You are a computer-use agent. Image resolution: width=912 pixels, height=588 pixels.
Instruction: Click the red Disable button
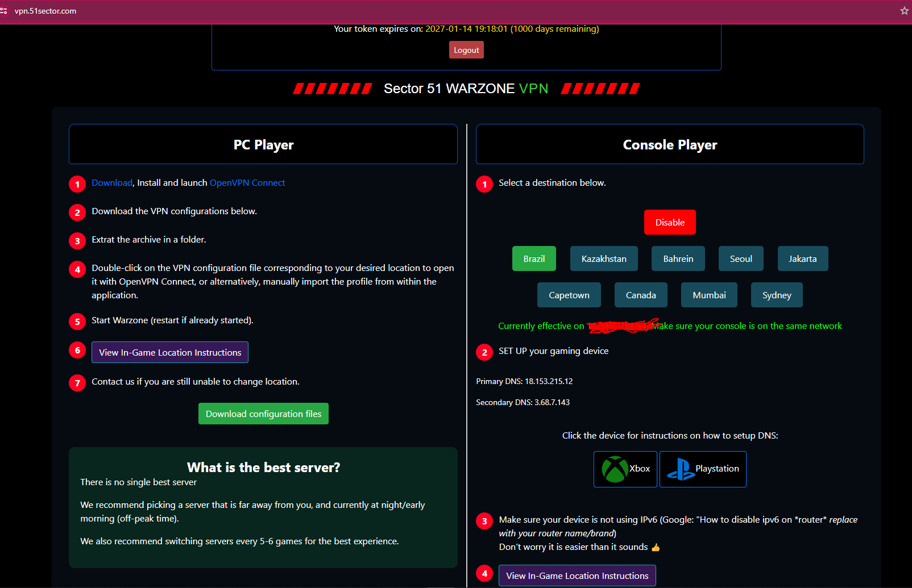pos(670,222)
